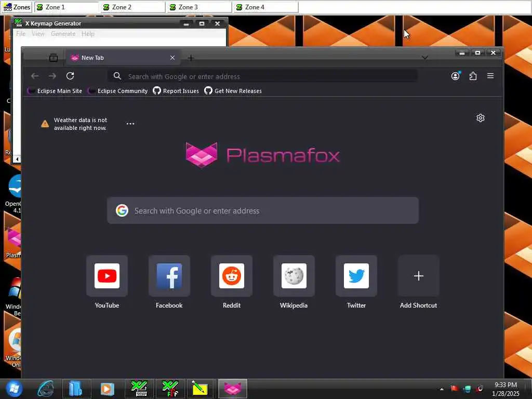This screenshot has width=532, height=399.
Task: Click the address bar magnifier icon
Action: pos(117,76)
